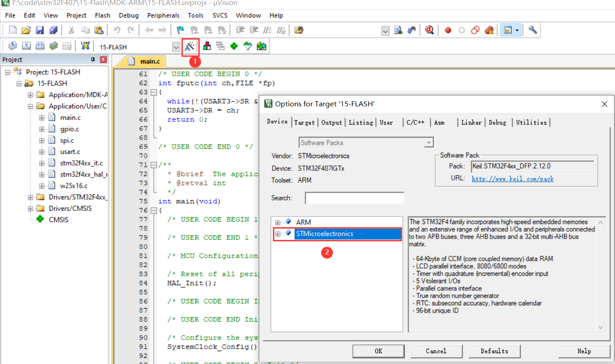Expand the Drivers/CMSIS folder

30,209
